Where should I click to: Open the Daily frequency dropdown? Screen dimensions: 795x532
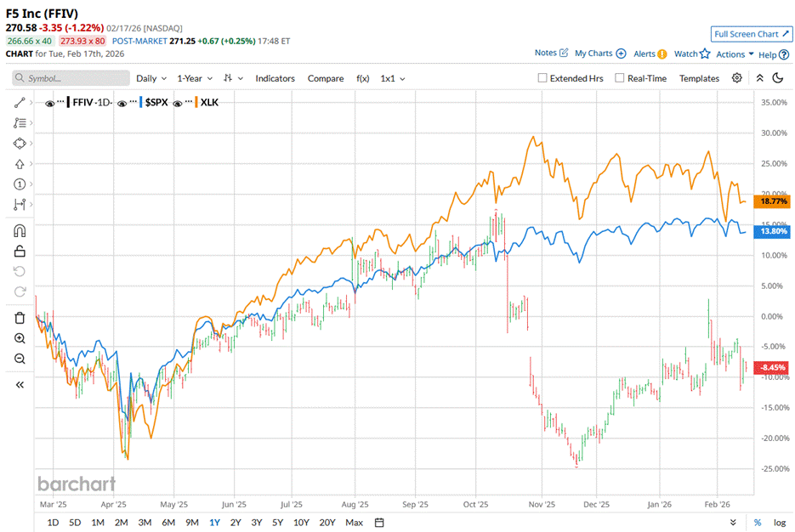pyautogui.click(x=151, y=78)
